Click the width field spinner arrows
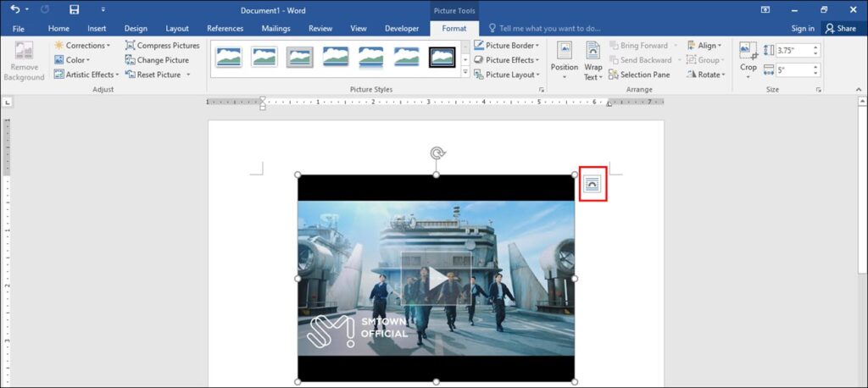 pos(816,70)
